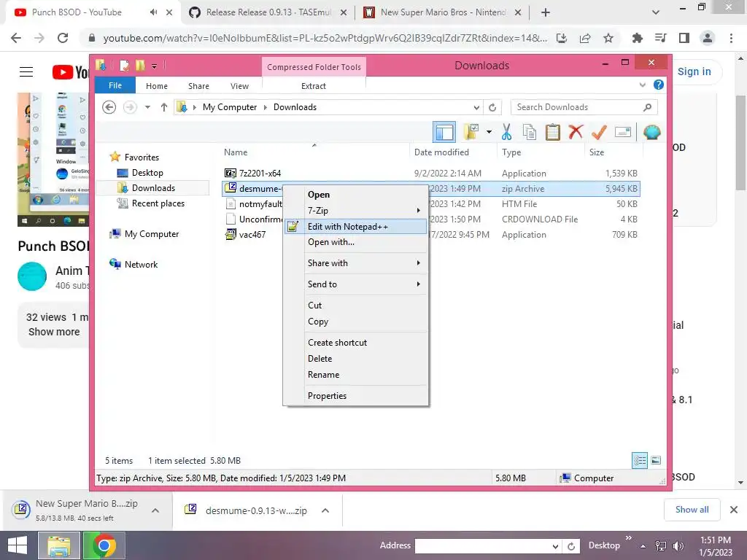The image size is (747, 560).
Task: Click the red X Delete toolbar icon
Action: (x=576, y=132)
